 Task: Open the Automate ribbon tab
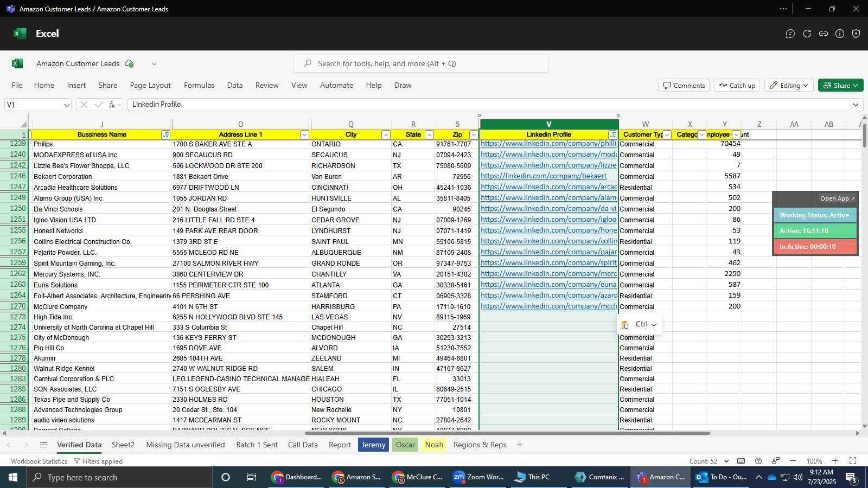[336, 85]
